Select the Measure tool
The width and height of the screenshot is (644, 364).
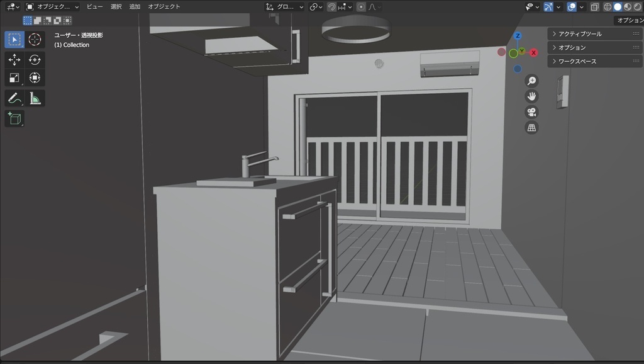[35, 98]
